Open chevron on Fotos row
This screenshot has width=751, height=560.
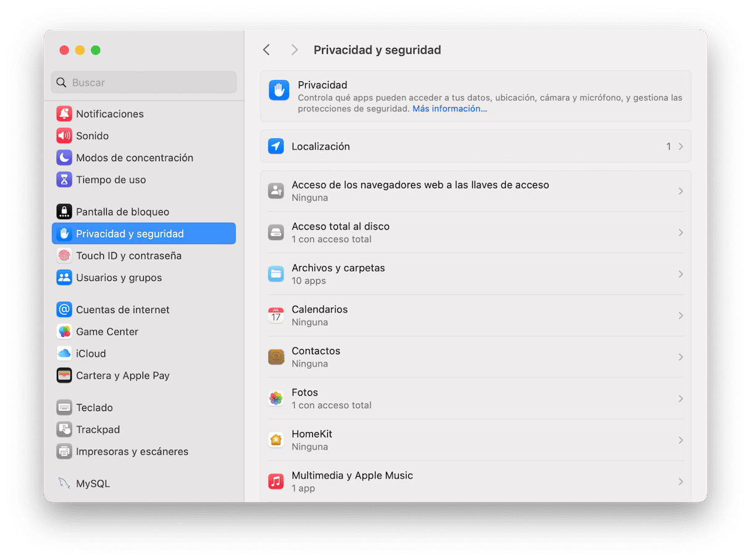pos(681,398)
